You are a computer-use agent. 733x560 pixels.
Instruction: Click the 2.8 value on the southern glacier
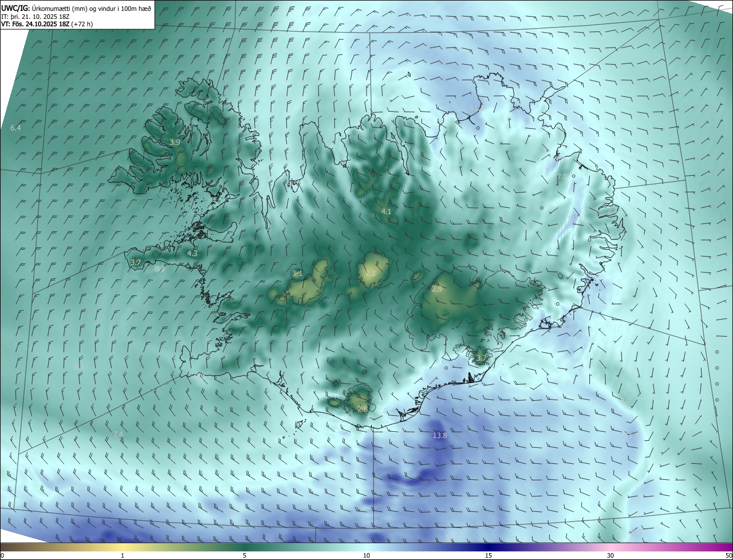(x=362, y=409)
